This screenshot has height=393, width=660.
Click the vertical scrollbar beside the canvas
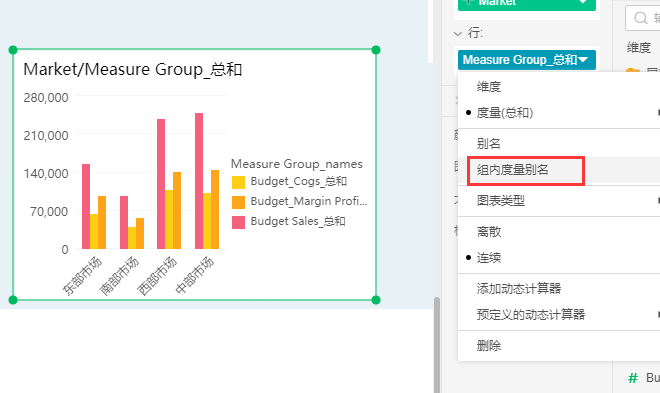click(x=437, y=345)
